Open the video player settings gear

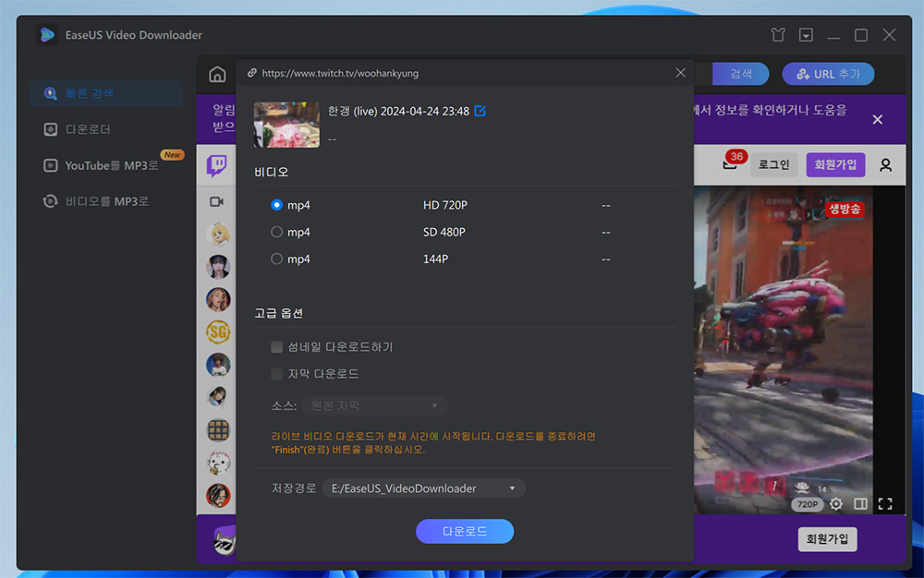tap(835, 504)
